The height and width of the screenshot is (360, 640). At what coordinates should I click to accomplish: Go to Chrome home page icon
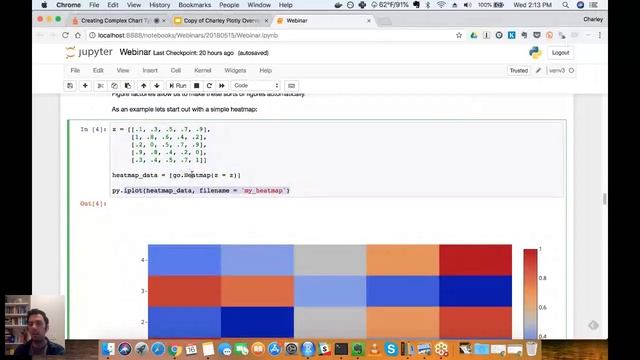coord(78,36)
